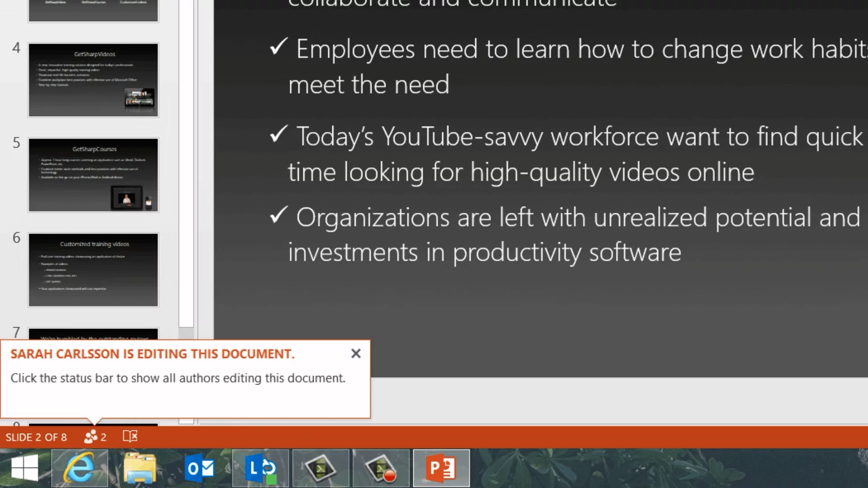
Task: Switch to Camtasia Recorder with red dot
Action: [381, 468]
